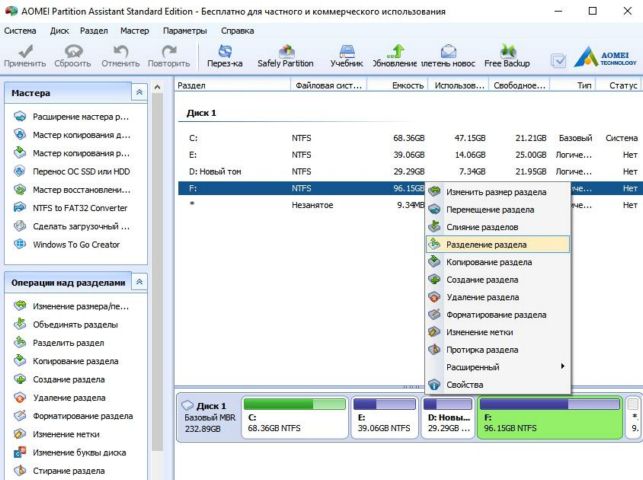Viewport: 643px width, 480px height.
Task: Open the Параметры menu
Action: pos(185,31)
